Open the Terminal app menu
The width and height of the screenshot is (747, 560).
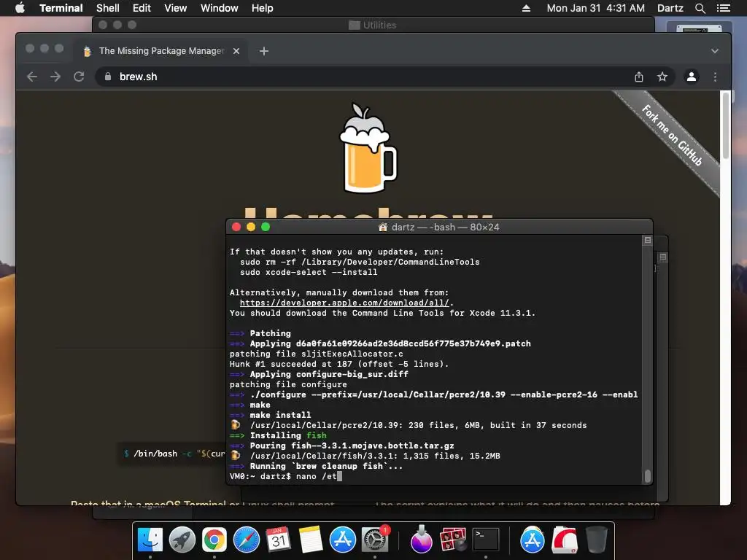(61, 8)
